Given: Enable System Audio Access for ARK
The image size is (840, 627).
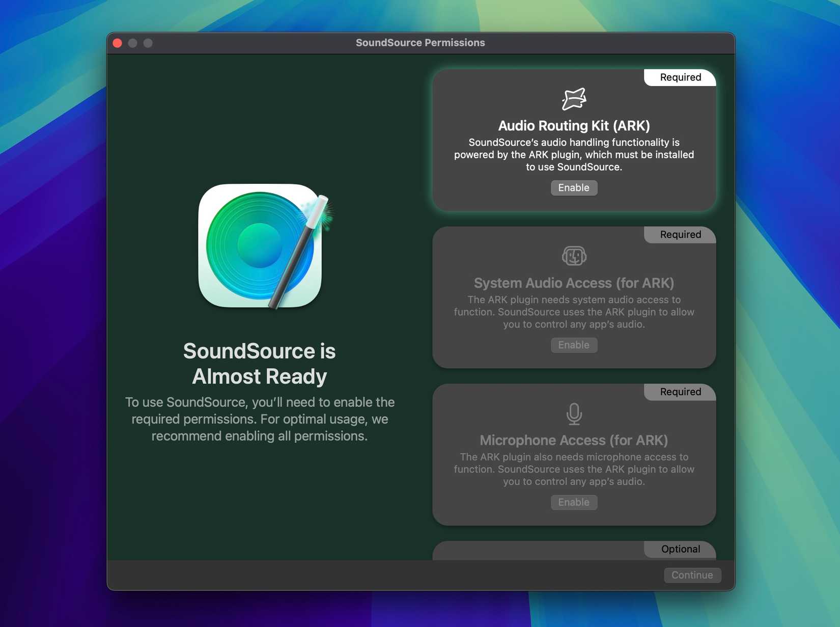Looking at the screenshot, I should 574,345.
